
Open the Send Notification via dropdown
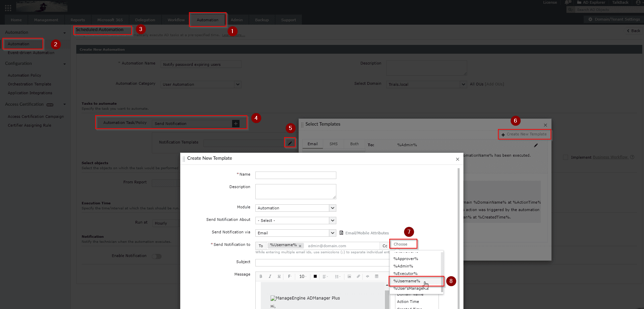pos(296,233)
